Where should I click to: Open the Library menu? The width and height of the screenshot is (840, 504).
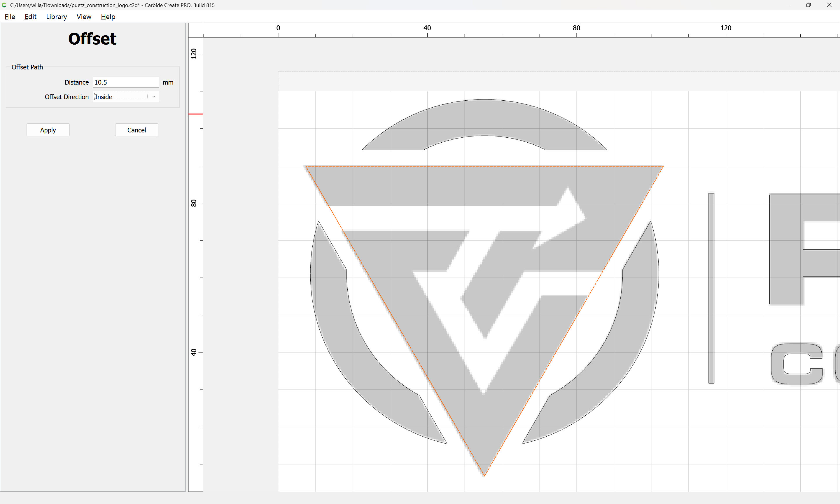(x=56, y=17)
